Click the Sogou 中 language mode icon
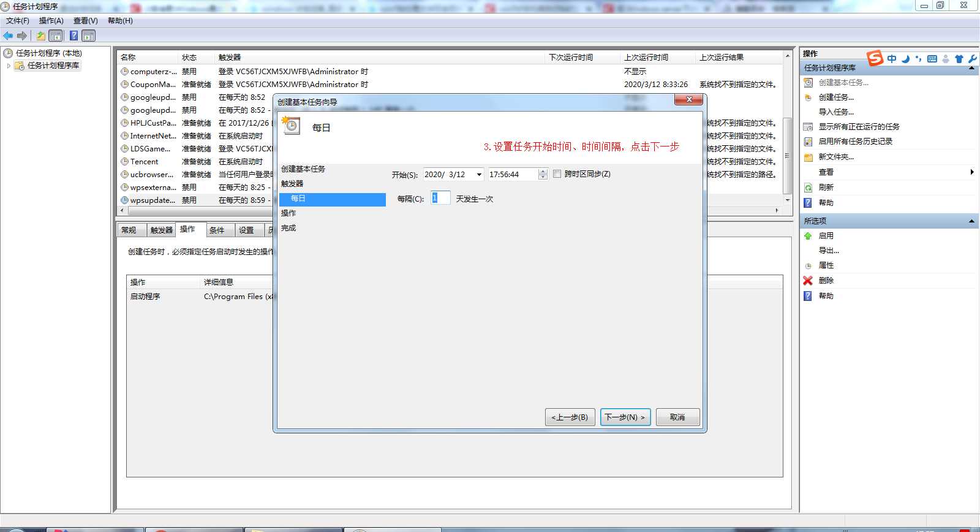 tap(892, 59)
